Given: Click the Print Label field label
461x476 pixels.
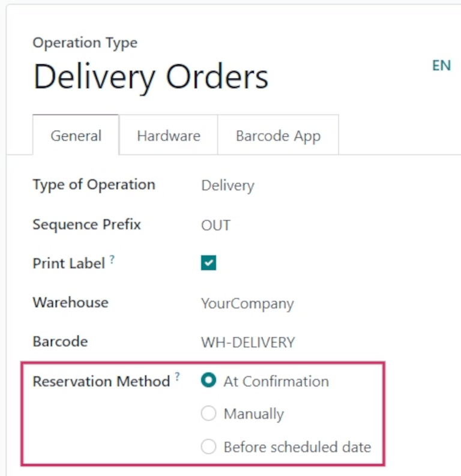Looking at the screenshot, I should coord(68,263).
